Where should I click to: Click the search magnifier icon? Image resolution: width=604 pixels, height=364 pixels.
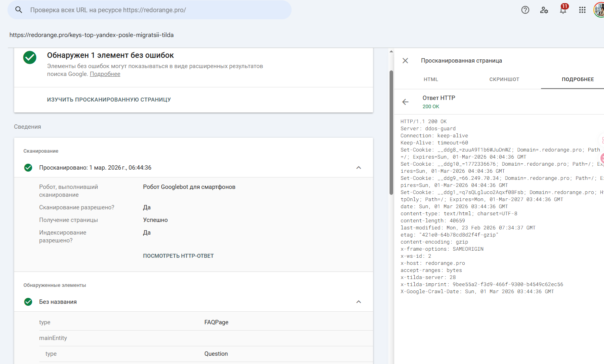coord(18,10)
